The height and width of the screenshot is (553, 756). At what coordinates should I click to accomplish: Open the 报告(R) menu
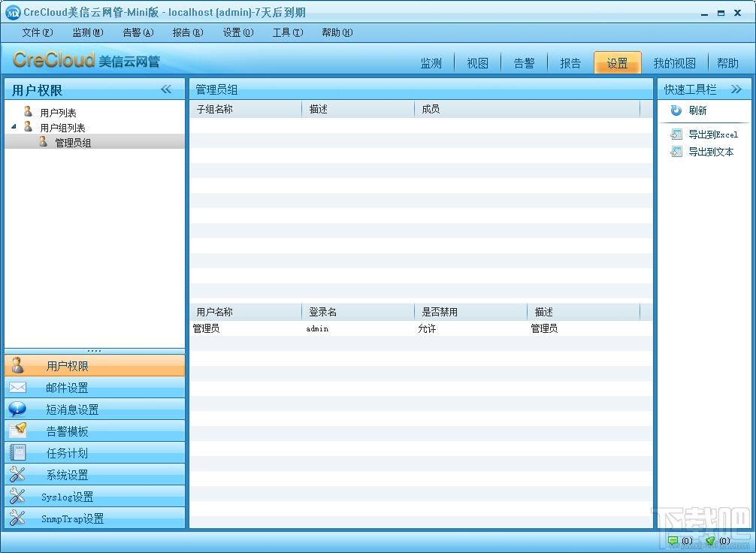(188, 32)
